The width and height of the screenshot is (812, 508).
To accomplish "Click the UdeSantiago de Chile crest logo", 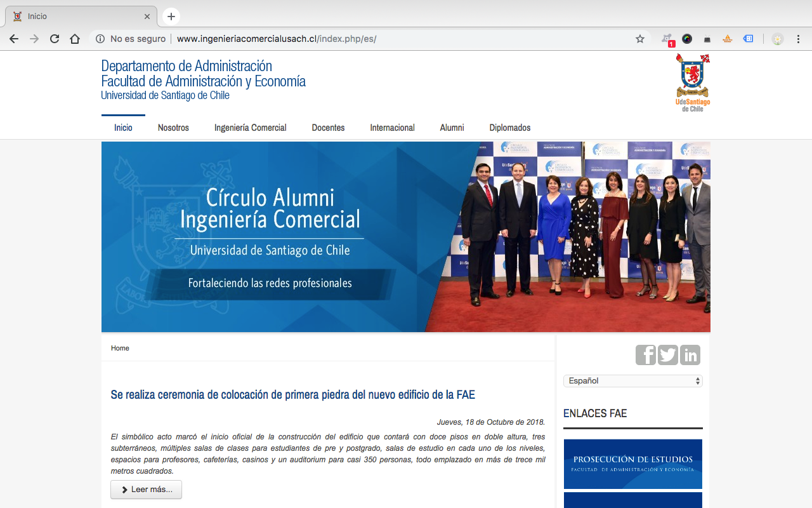I will click(x=692, y=83).
